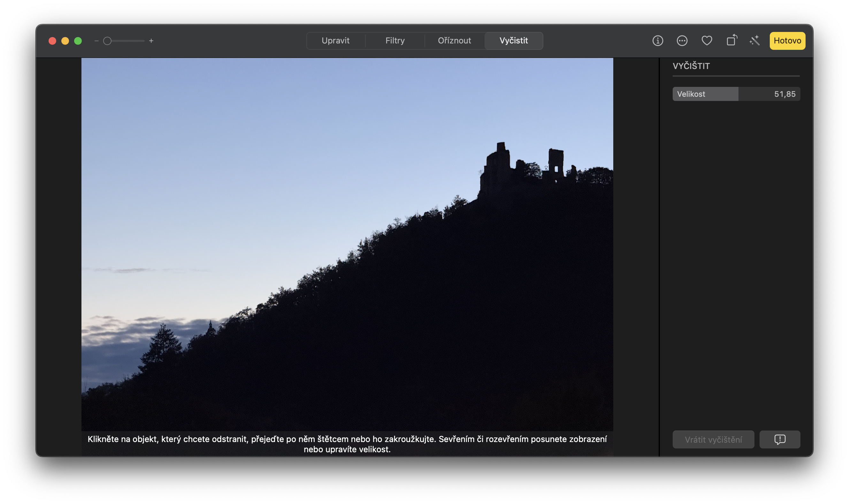Screen dimensions: 849x504
Task: Open the feedback speech bubble icon
Action: (x=780, y=439)
